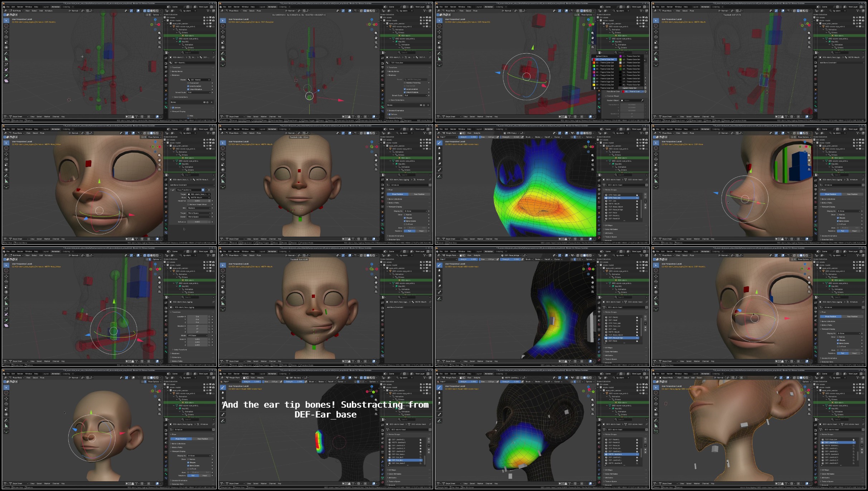The height and width of the screenshot is (491, 868).
Task: Click the Custom Object eyedropper icon
Action: pyautogui.click(x=642, y=100)
